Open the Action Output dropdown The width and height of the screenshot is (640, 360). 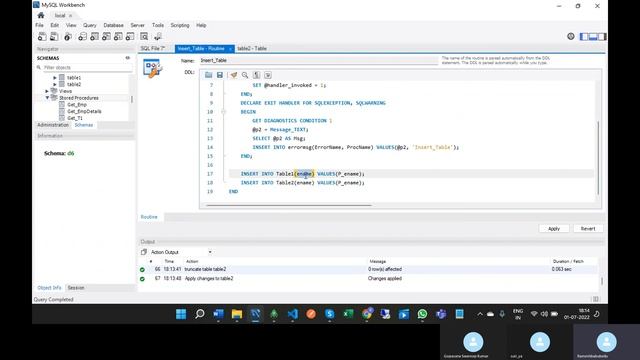210,252
